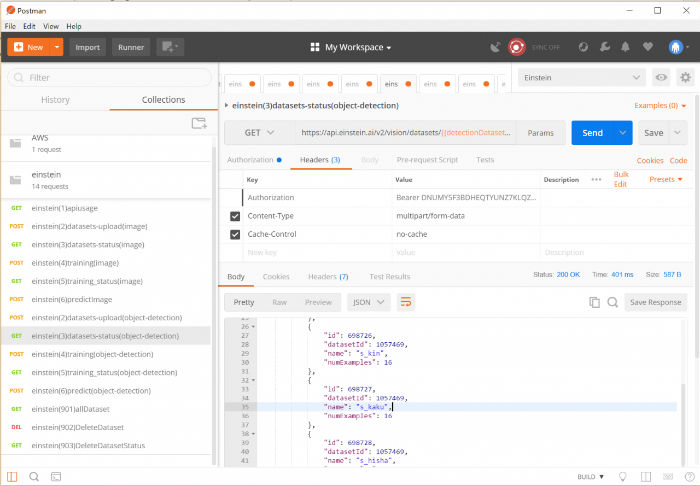The image size is (700, 486).
Task: Click the new collection folder icon
Action: click(199, 123)
